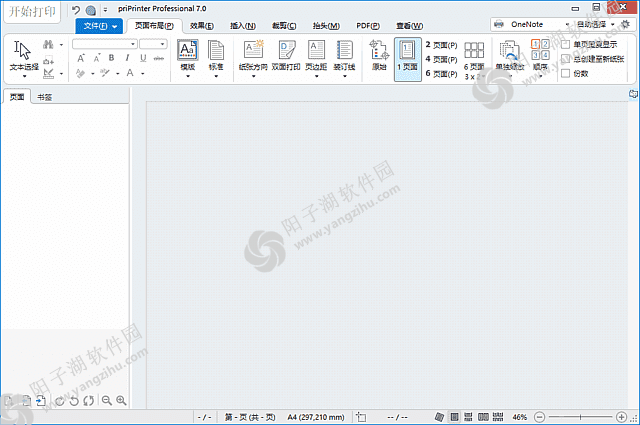Open the quick access toolbar customize arrow

pyautogui.click(x=105, y=10)
